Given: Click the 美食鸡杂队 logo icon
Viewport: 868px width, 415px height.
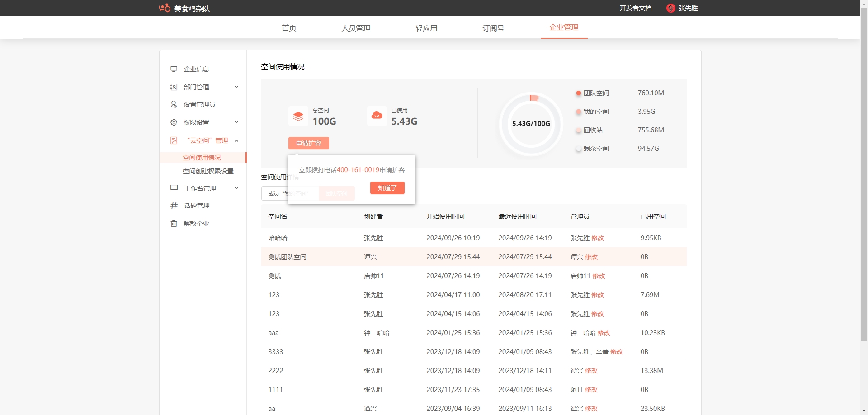Looking at the screenshot, I should 165,8.
